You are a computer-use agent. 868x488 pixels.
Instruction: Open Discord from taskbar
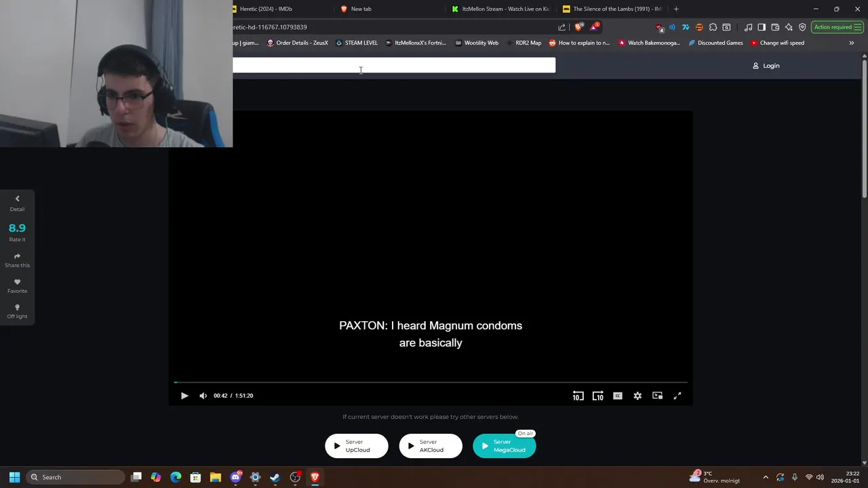click(235, 477)
